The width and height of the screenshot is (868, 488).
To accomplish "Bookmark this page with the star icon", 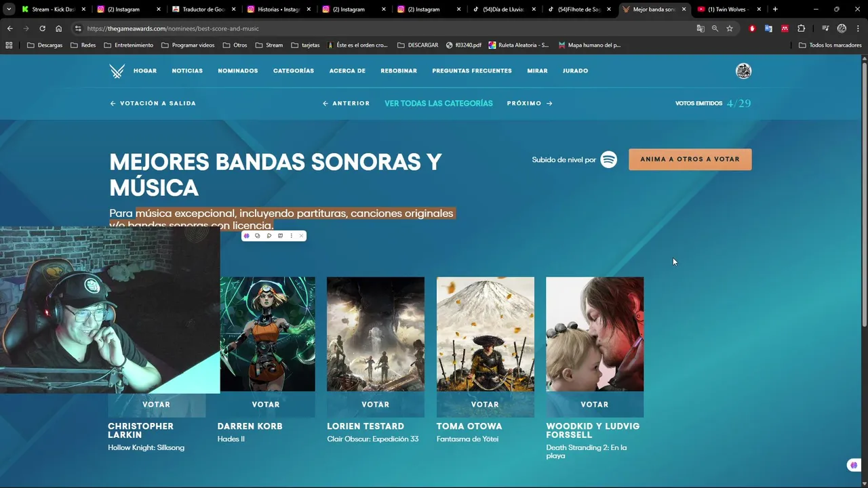I will 730,28.
